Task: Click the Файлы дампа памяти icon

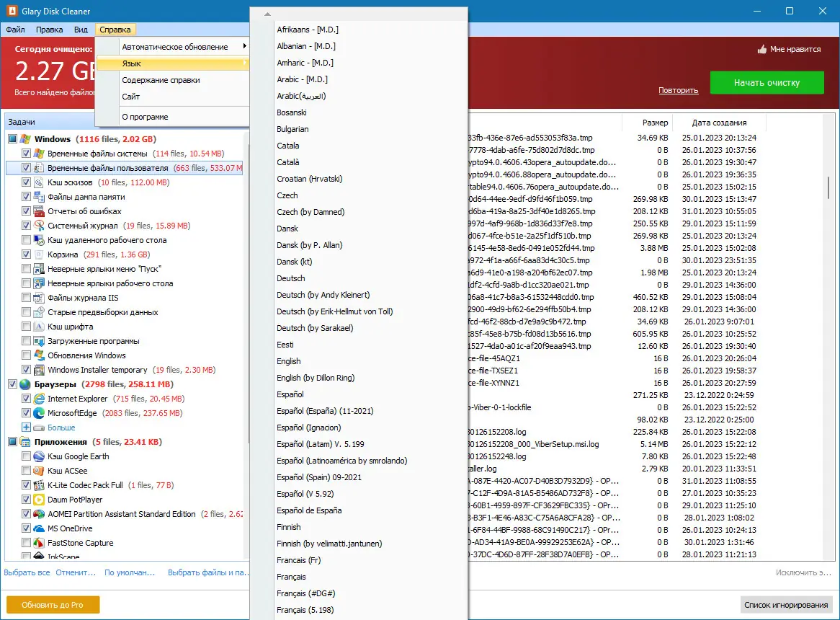Action: coord(39,197)
